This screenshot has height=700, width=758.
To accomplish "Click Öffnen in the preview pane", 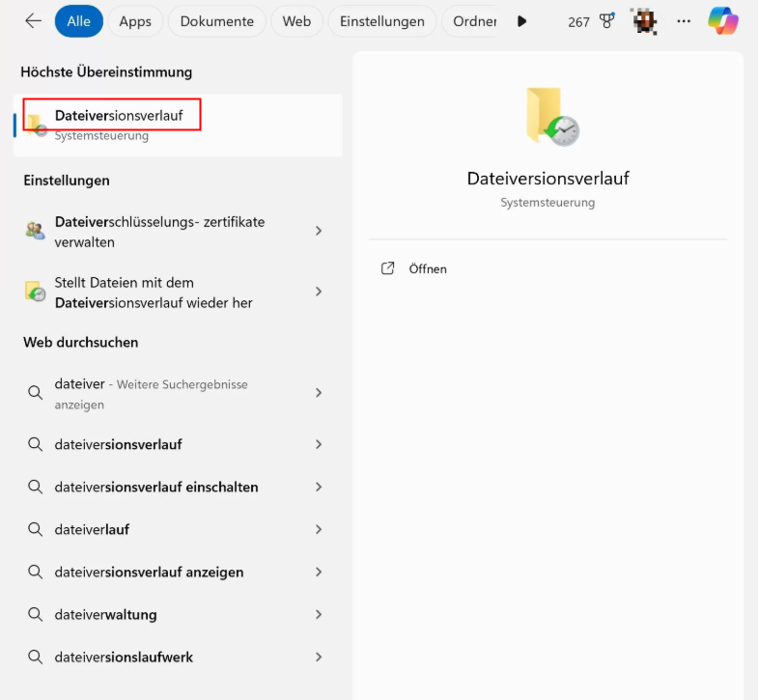I will click(x=427, y=268).
